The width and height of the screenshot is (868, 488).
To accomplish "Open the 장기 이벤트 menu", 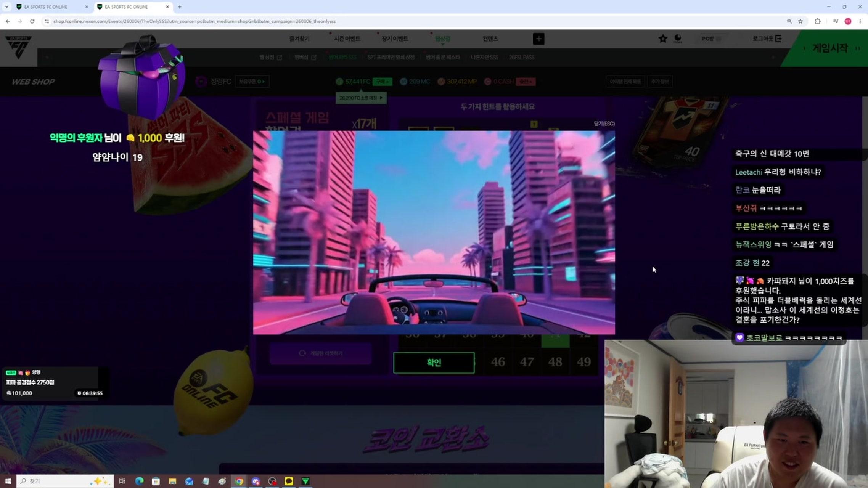I will pos(395,39).
